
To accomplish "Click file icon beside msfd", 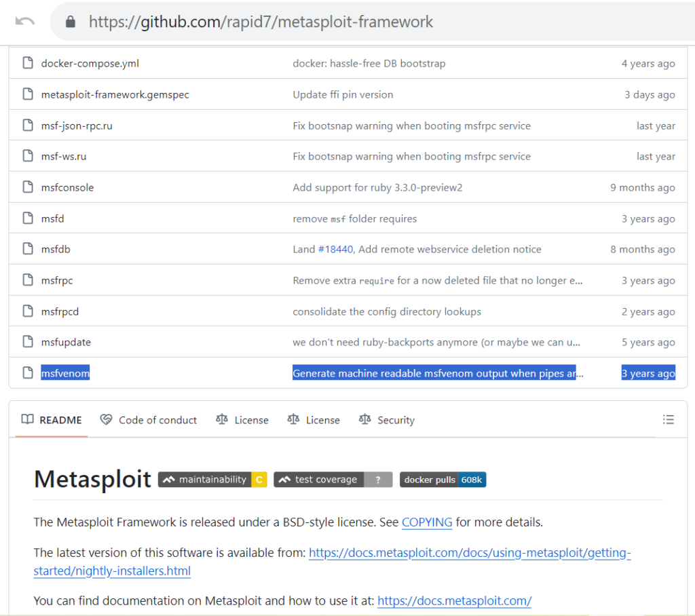I will tap(28, 218).
